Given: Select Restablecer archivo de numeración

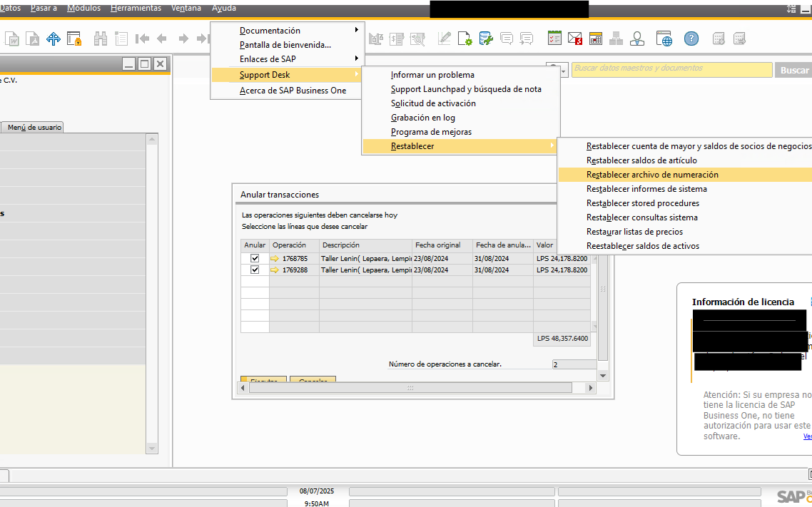Looking at the screenshot, I should click(x=685, y=175).
